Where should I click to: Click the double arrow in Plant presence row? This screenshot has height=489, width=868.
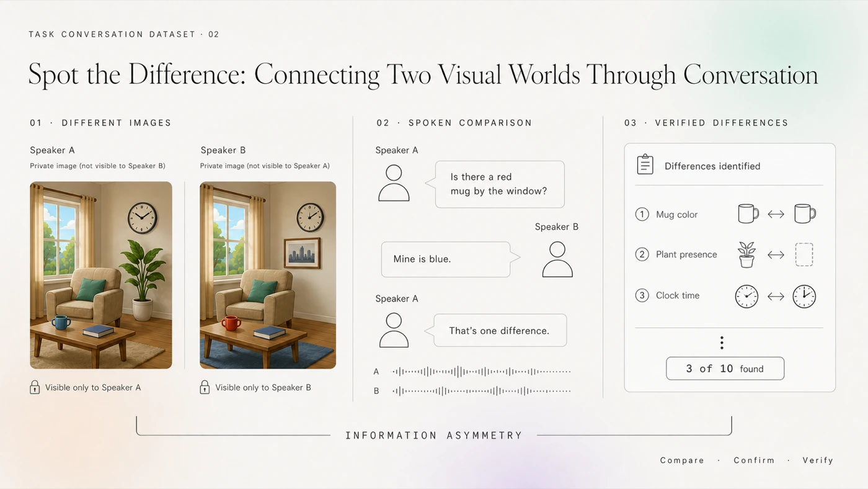[776, 254]
